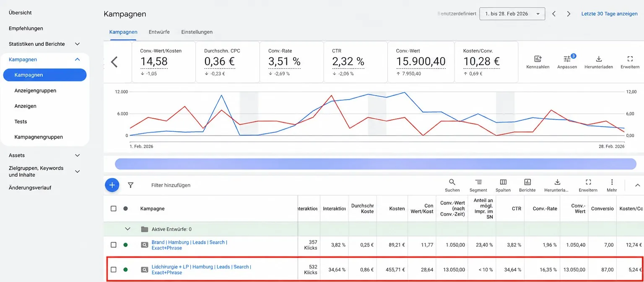The image size is (644, 282).
Task: Expand the chart with top Erweitern icon
Action: [x=630, y=59]
